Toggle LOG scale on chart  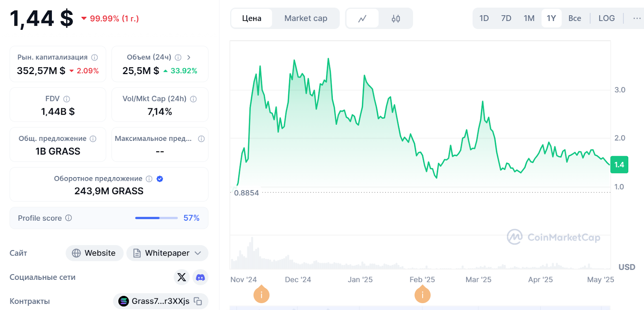pyautogui.click(x=607, y=18)
